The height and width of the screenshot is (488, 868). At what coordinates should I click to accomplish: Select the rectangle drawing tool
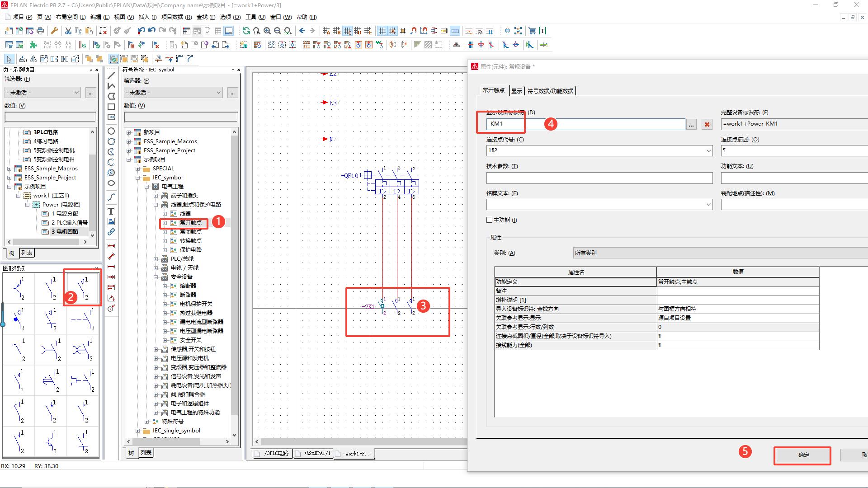(x=111, y=107)
